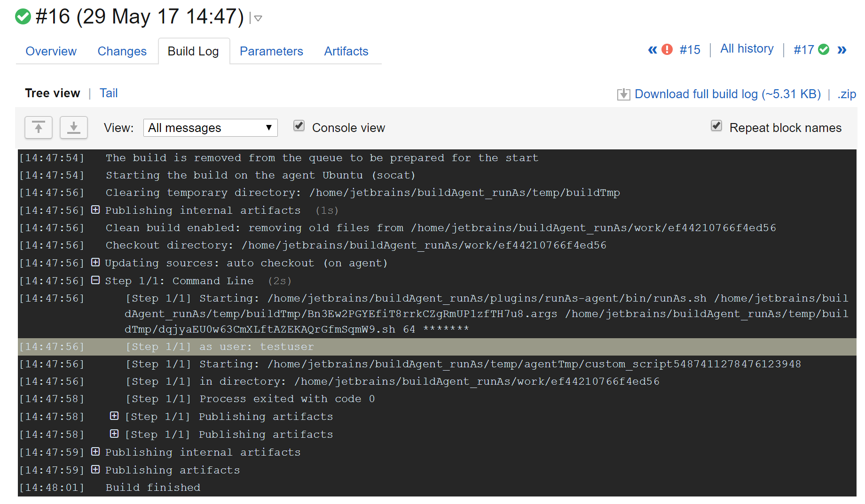Viewport: 865px width, 504px height.
Task: Open the All messages view dropdown
Action: tap(210, 128)
